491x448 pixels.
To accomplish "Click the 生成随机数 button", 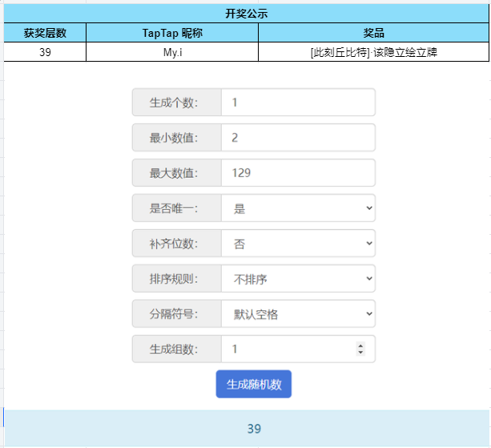I will tap(253, 384).
